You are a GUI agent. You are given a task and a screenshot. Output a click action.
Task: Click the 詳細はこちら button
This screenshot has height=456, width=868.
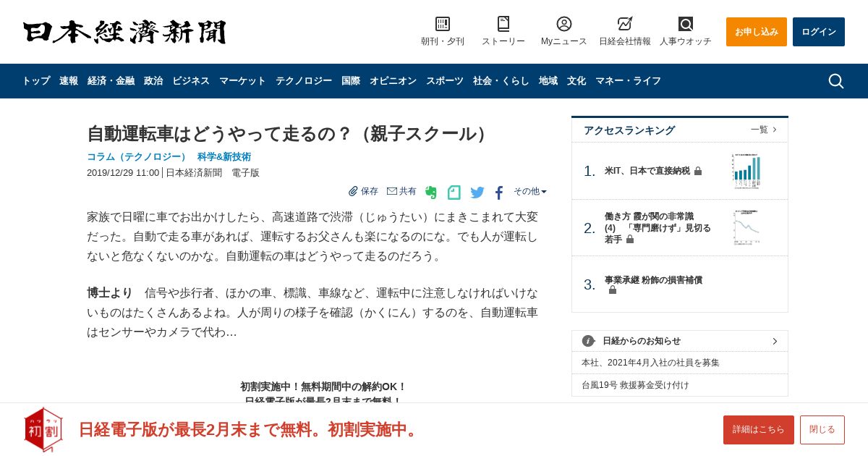[759, 430]
